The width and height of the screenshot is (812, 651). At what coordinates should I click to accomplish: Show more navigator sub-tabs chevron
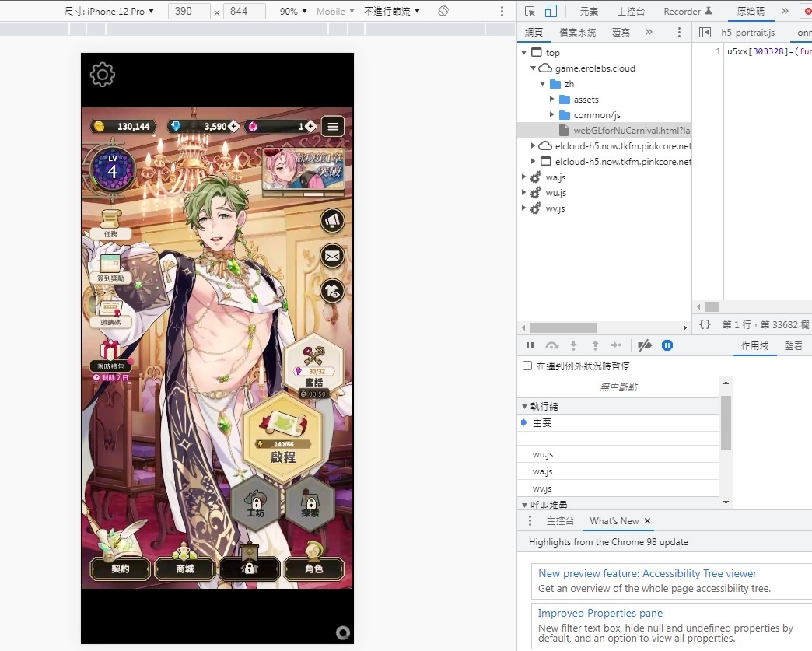649,32
